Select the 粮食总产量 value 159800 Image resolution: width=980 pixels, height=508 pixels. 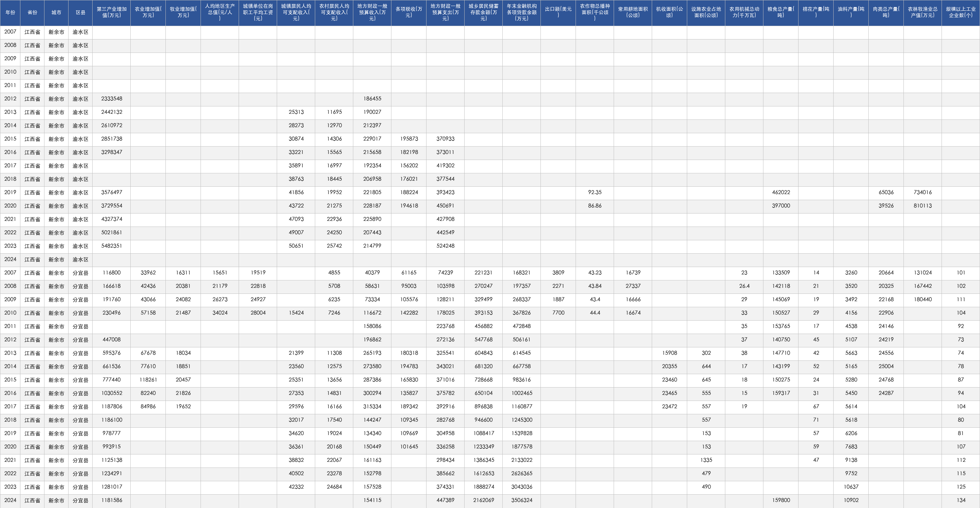click(x=781, y=500)
